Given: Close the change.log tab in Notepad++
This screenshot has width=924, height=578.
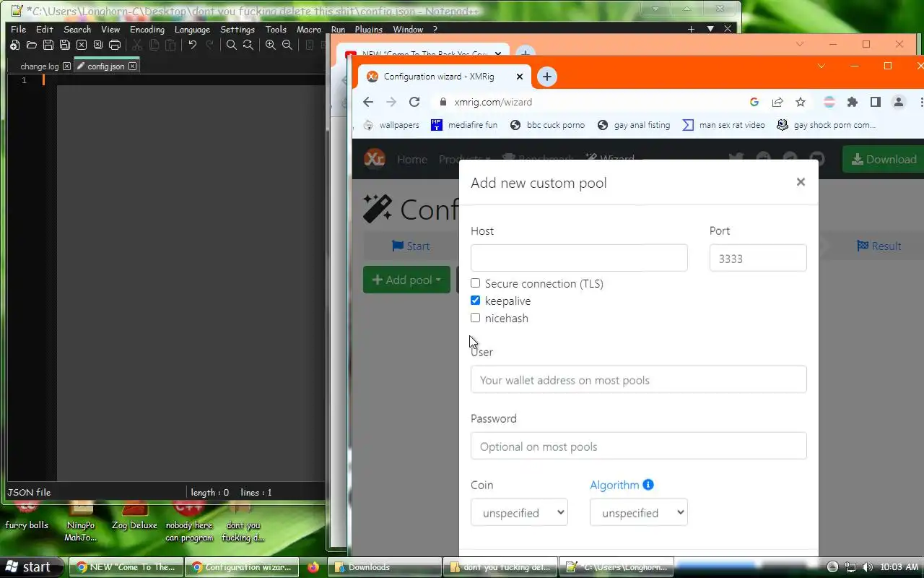Looking at the screenshot, I should click(66, 66).
